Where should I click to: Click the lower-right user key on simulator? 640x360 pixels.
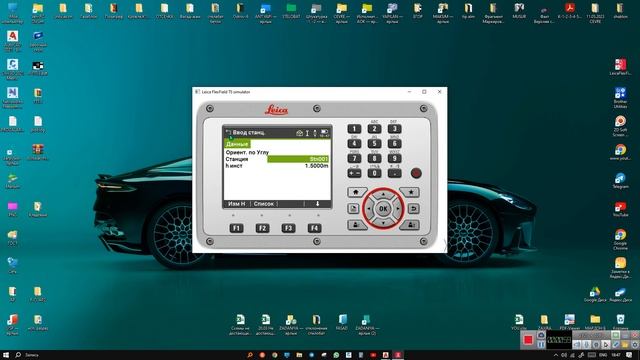tap(410, 225)
